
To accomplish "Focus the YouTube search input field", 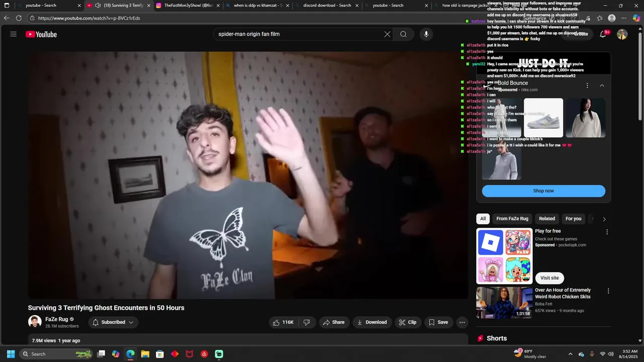I will [299, 34].
